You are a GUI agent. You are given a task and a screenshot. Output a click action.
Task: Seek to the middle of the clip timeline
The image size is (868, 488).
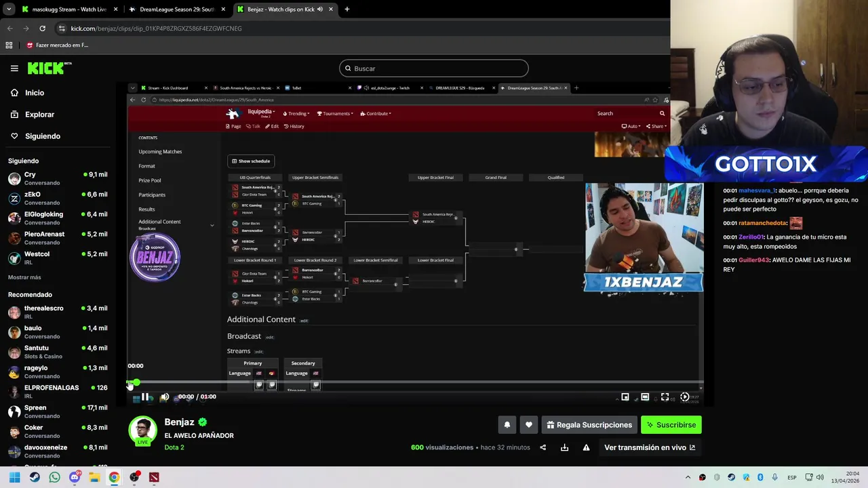pyautogui.click(x=415, y=383)
